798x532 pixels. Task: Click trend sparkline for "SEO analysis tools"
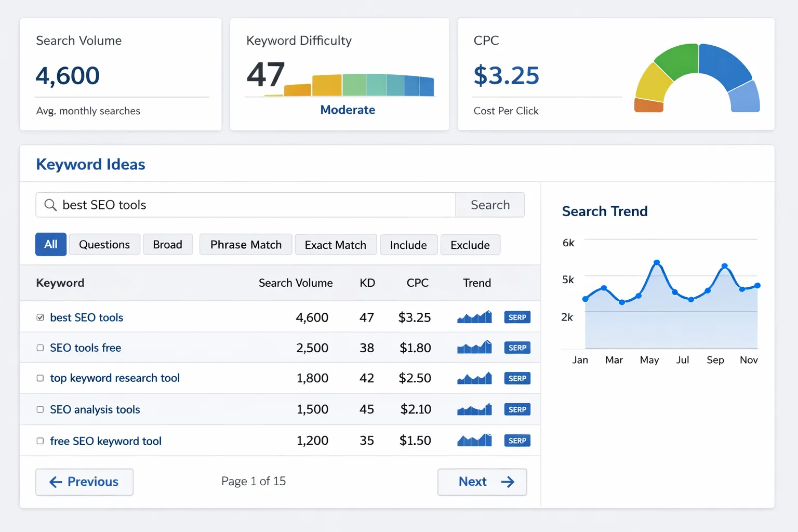(x=473, y=409)
